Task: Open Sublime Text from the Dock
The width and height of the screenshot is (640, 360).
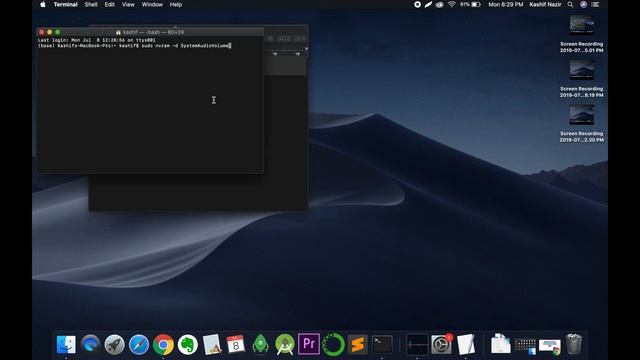Action: 358,344
